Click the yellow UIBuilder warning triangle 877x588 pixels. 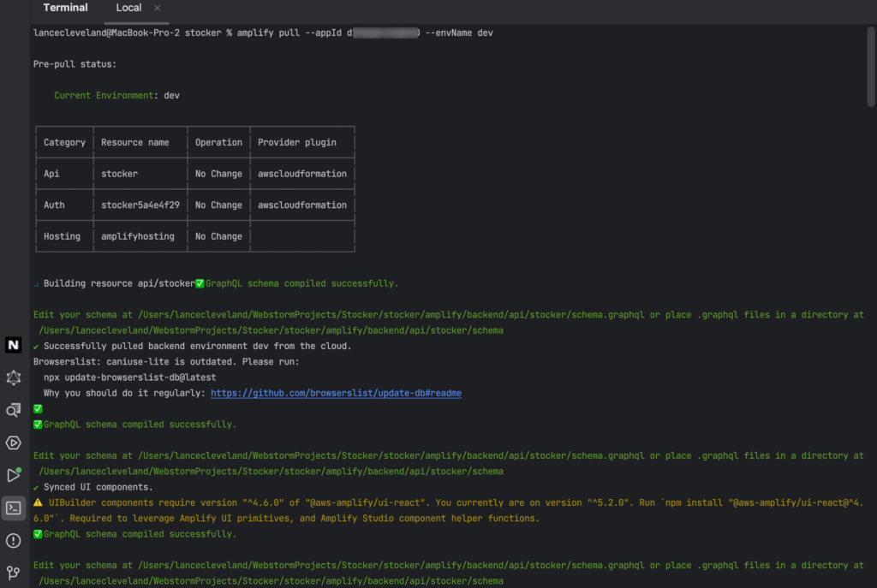click(x=38, y=502)
